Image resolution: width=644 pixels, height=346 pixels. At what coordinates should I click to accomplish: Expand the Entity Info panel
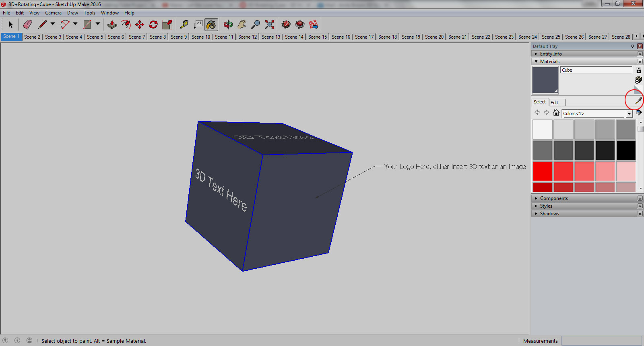point(551,54)
